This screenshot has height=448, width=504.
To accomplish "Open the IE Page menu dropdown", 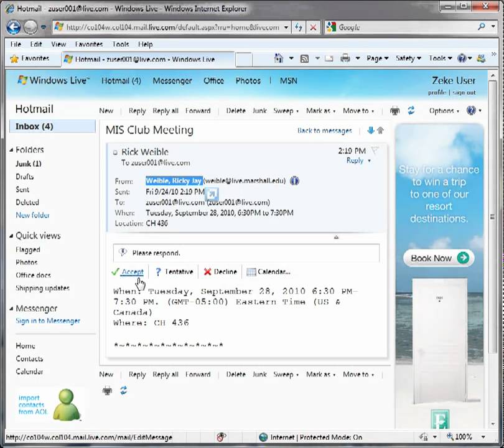I will pyautogui.click(x=377, y=58).
